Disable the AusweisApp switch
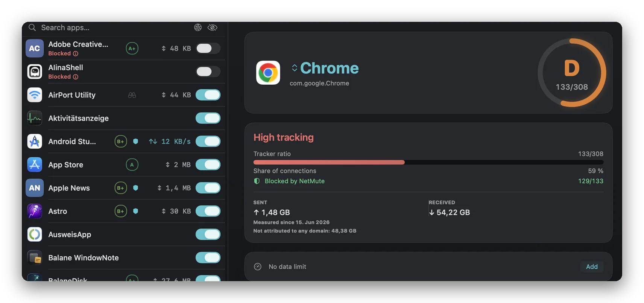644x303 pixels. coord(208,234)
